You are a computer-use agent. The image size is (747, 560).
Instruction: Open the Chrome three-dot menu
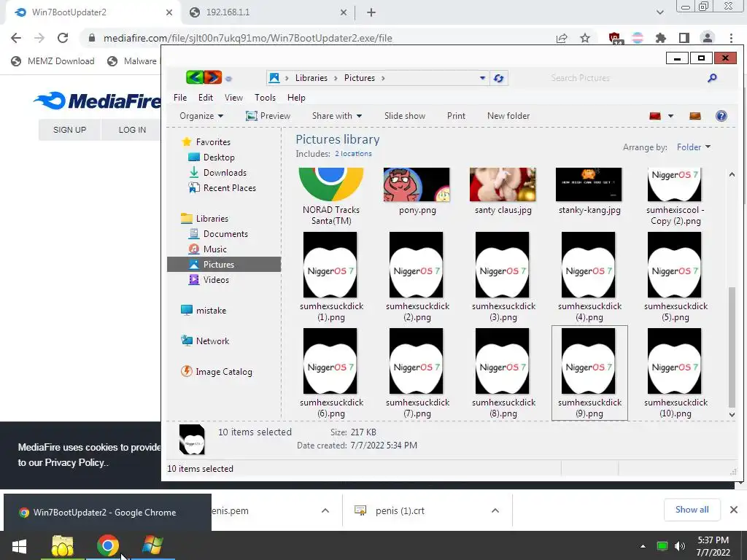click(731, 38)
